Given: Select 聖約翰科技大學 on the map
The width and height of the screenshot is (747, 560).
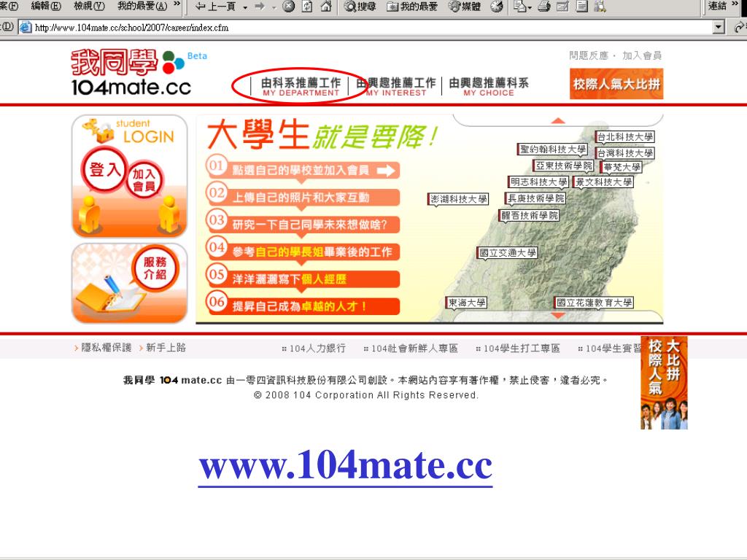Looking at the screenshot, I should click(553, 149).
